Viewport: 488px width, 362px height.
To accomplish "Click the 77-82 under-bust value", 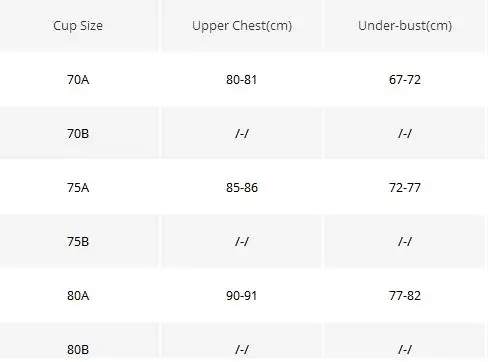I will (x=405, y=296).
